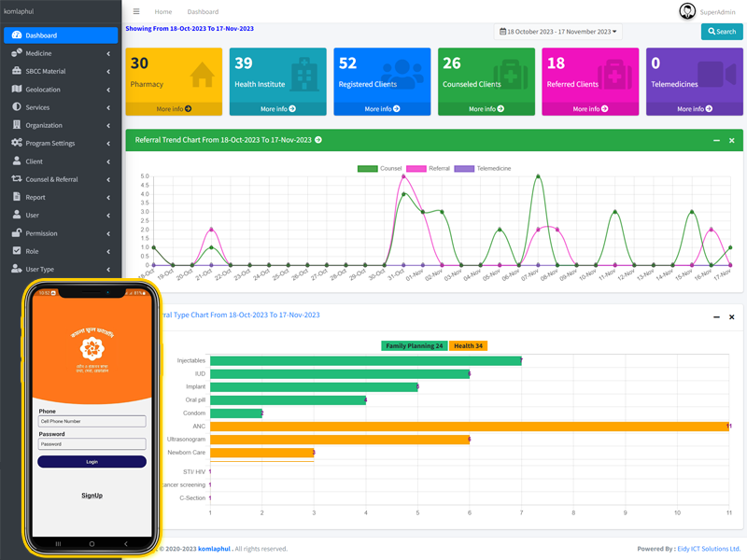Click the Counsel & Referral exchange icon
The height and width of the screenshot is (560, 747).
pyautogui.click(x=17, y=179)
